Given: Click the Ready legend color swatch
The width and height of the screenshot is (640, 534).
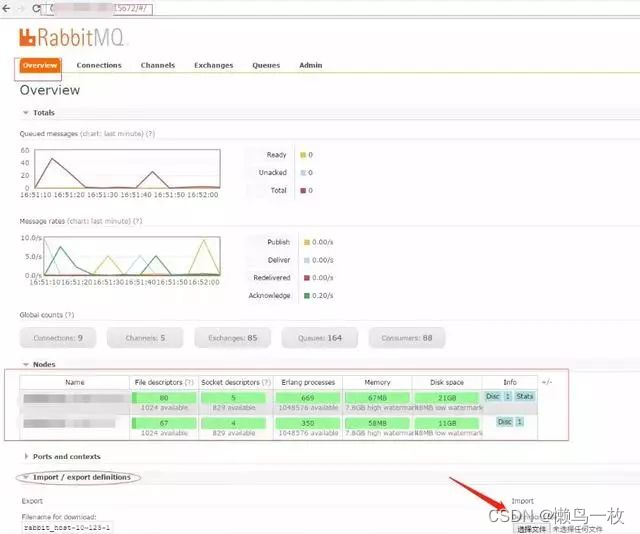Looking at the screenshot, I should pos(303,155).
